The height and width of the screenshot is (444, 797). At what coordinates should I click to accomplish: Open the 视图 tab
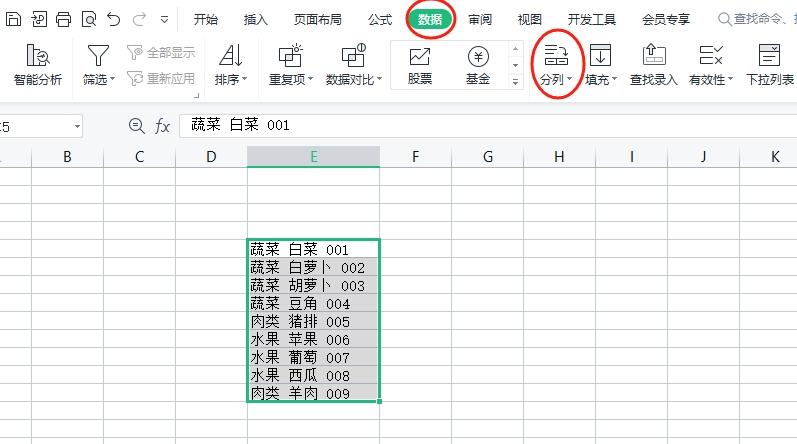[530, 20]
